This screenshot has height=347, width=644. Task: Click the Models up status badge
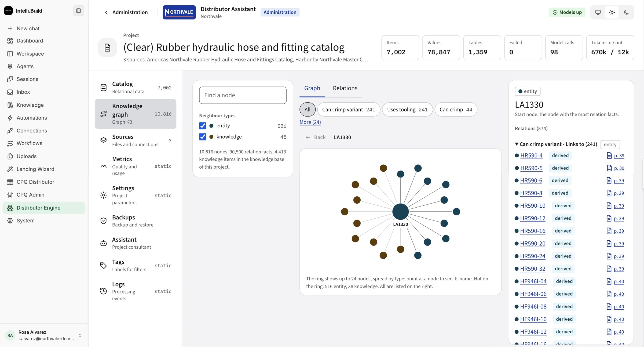[x=567, y=12]
